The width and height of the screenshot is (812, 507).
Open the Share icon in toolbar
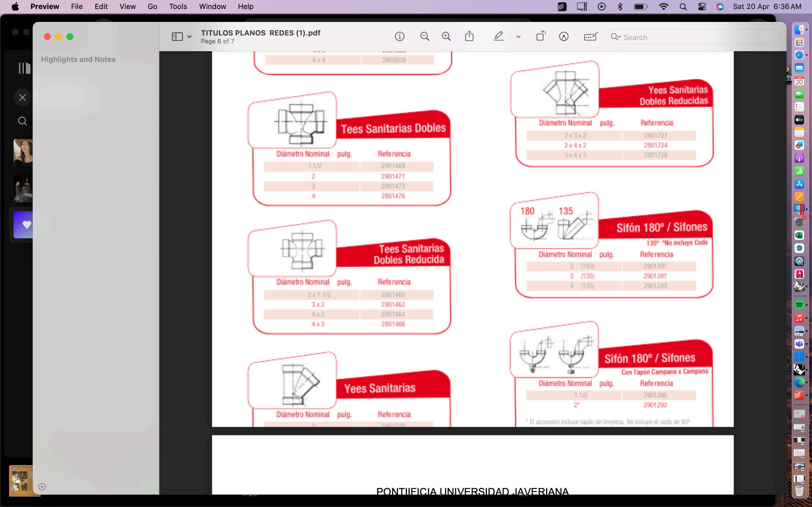469,36
